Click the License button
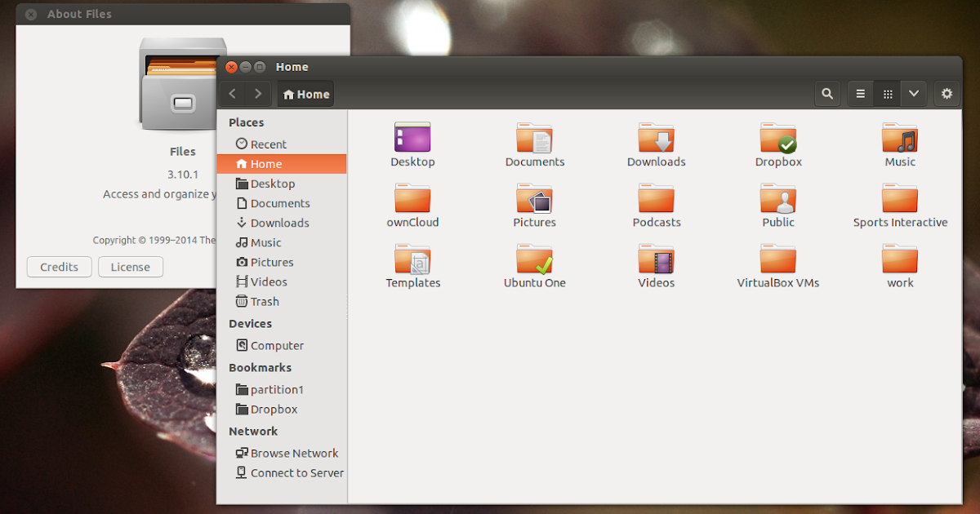Screen dimensions: 980x514 [x=130, y=267]
